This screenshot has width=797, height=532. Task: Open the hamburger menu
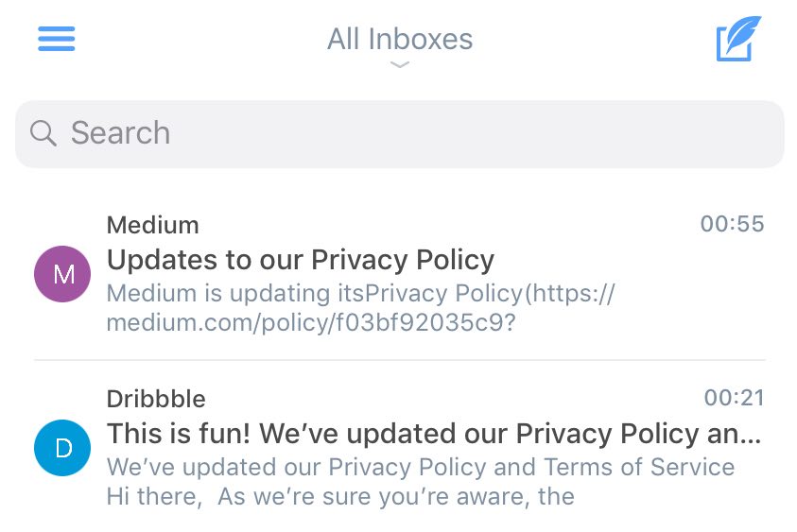57,39
